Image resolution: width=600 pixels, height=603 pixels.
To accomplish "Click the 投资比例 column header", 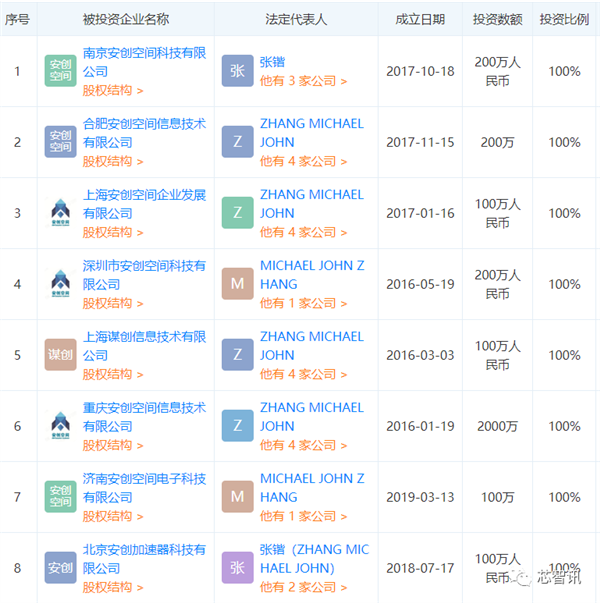I will 564,19.
